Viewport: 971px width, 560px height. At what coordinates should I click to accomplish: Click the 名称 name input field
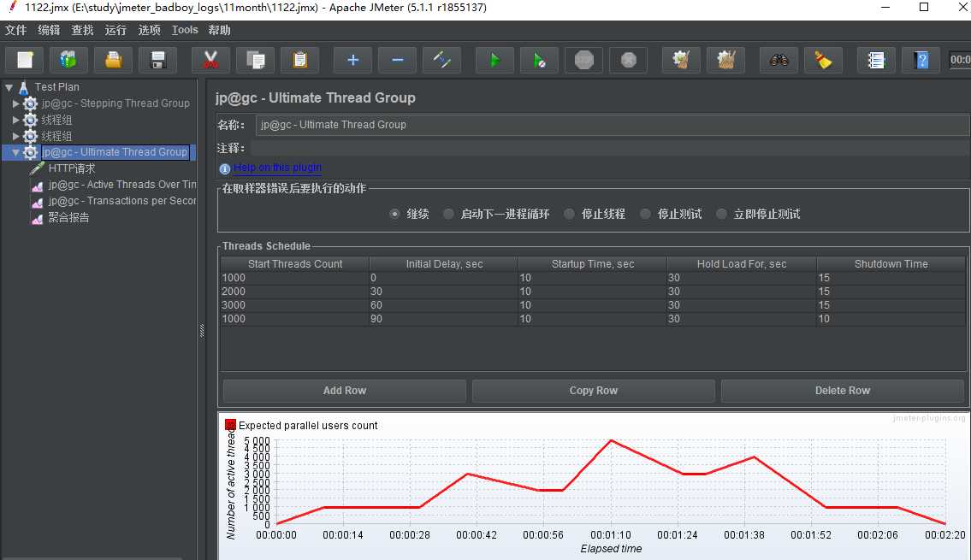pos(613,124)
